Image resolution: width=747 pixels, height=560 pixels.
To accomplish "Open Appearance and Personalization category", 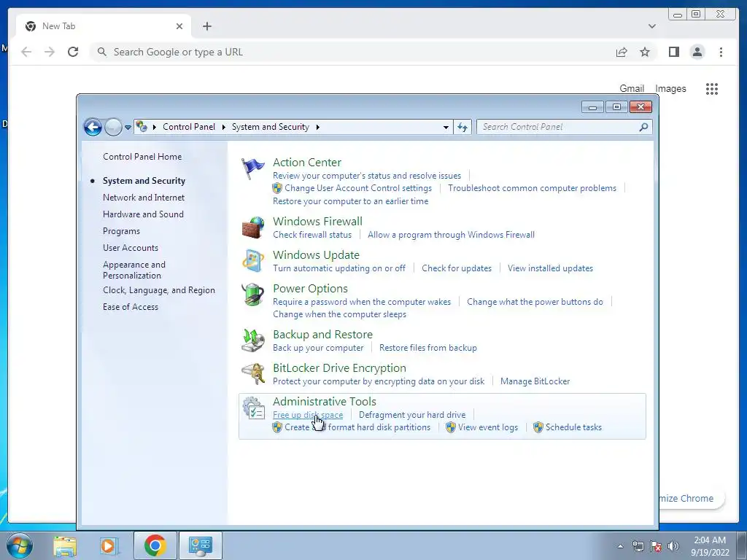I will tap(134, 270).
